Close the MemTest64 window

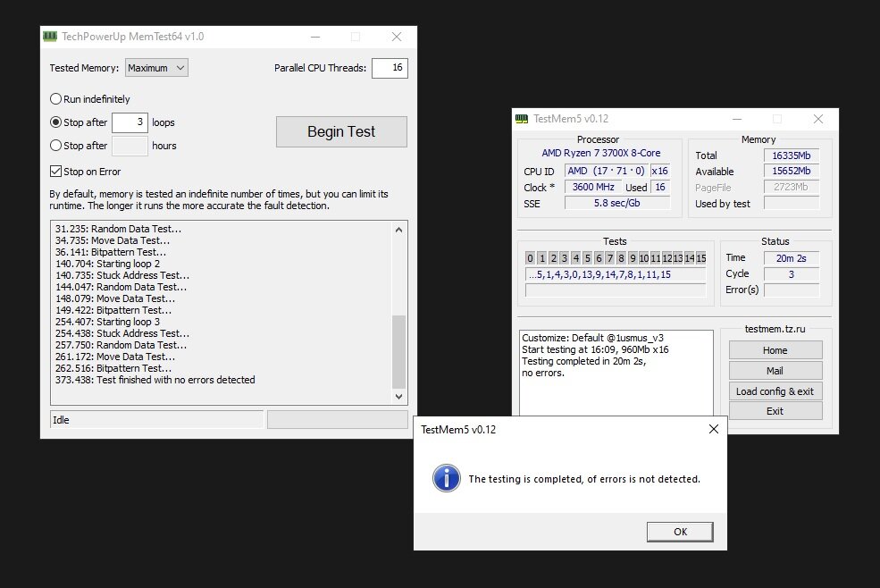[x=397, y=37]
